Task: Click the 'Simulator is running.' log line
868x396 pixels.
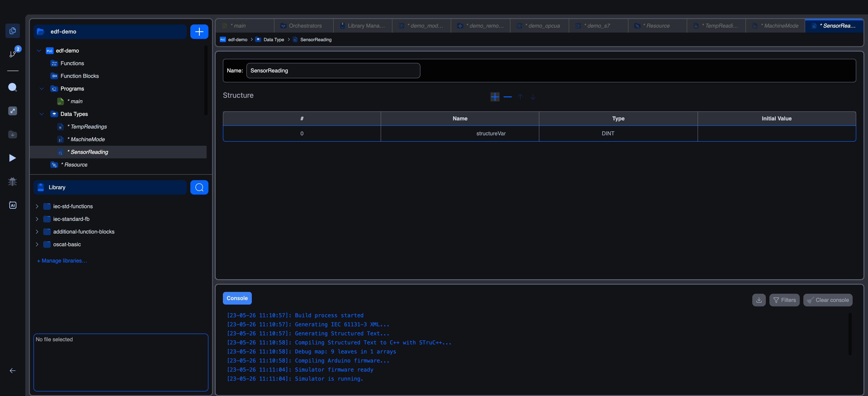Action: coord(295,379)
